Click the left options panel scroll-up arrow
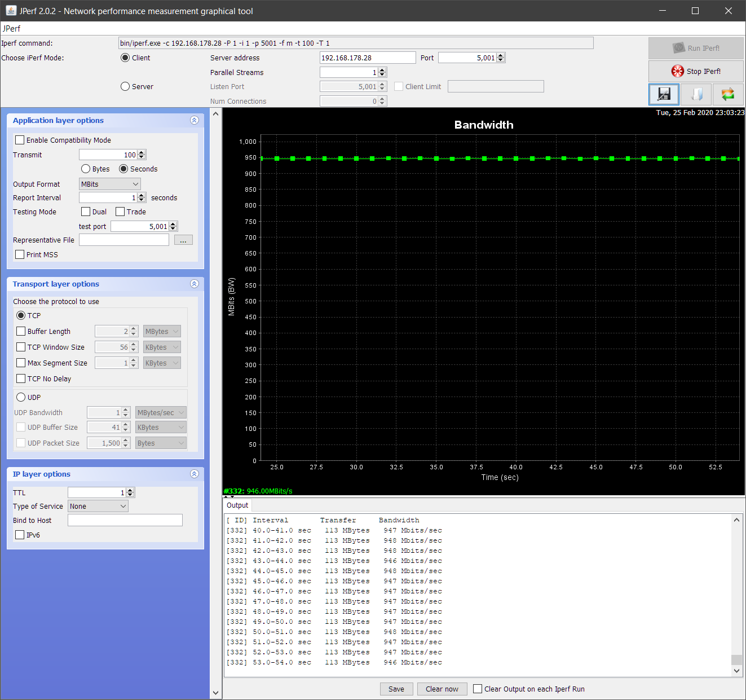 pyautogui.click(x=215, y=113)
